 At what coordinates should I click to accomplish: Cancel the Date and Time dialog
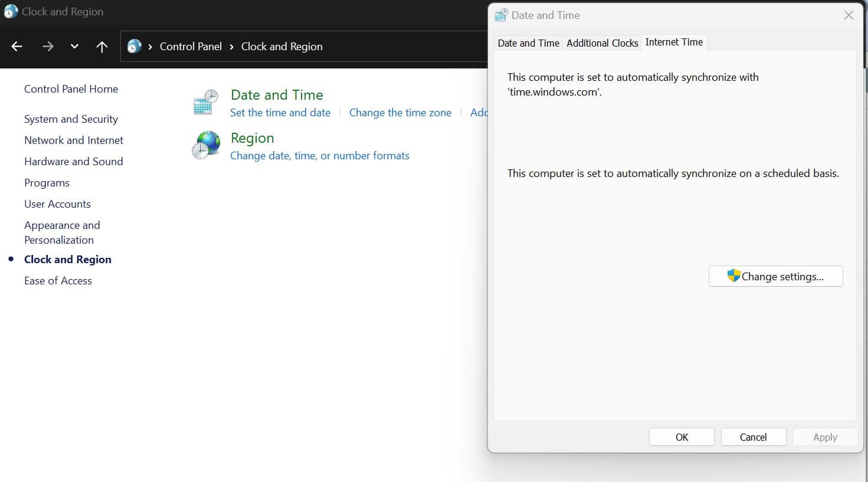753,437
